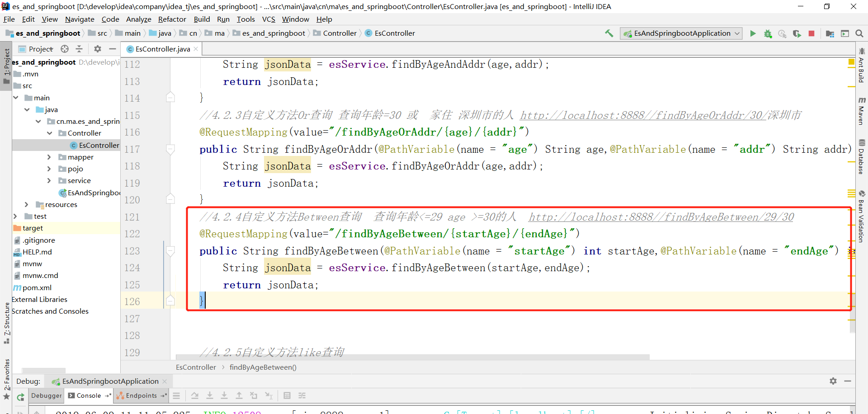Select the Console tab in Debug panel
Viewport: 868px width, 414px height.
click(x=89, y=395)
